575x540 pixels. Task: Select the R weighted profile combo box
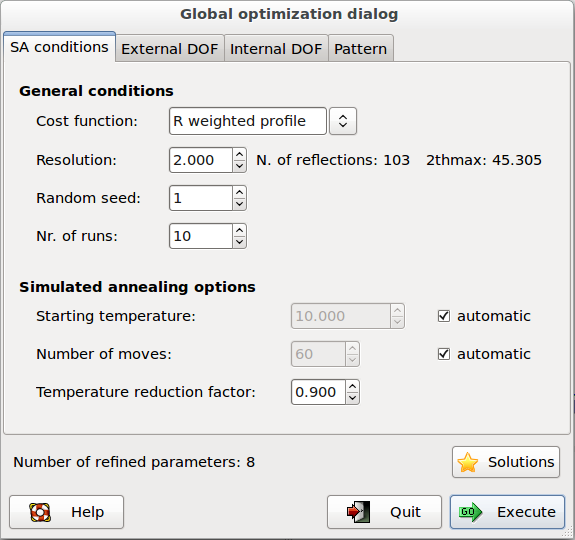(x=248, y=121)
